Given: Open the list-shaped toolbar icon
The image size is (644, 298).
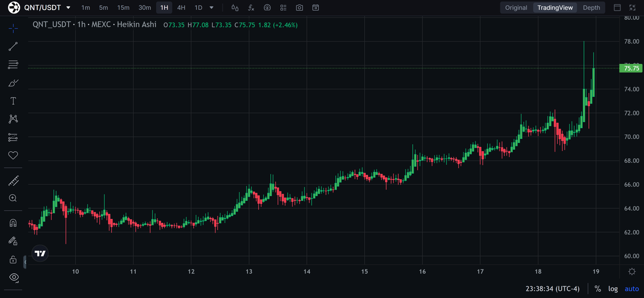Looking at the screenshot, I should (x=284, y=8).
